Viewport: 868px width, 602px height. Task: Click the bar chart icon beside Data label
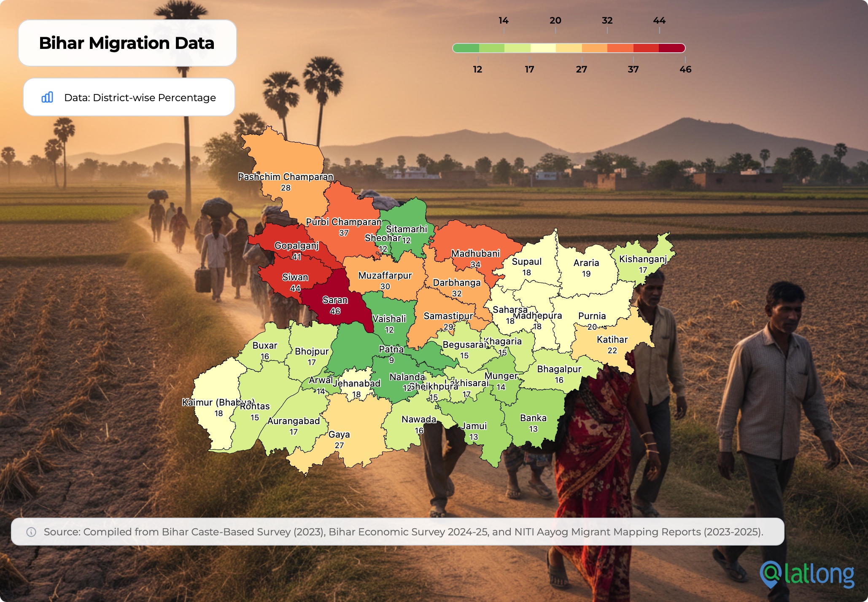[47, 97]
